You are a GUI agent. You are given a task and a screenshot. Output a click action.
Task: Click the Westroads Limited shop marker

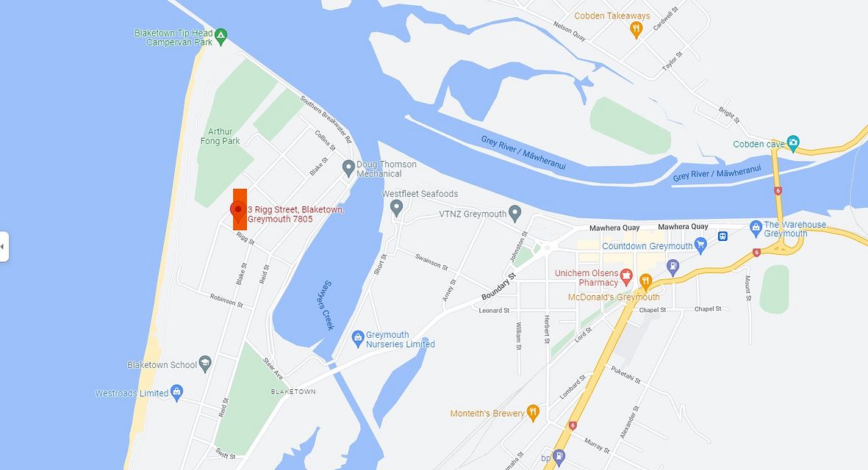176,393
